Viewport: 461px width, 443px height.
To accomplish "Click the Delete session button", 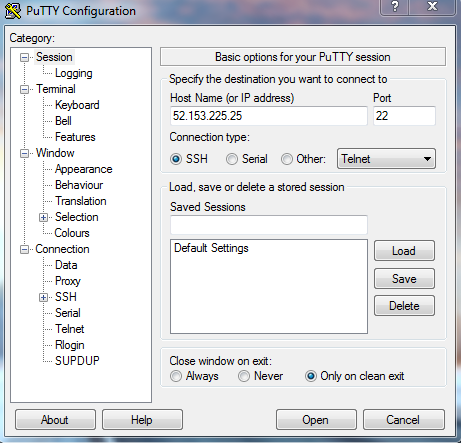I will coord(404,306).
